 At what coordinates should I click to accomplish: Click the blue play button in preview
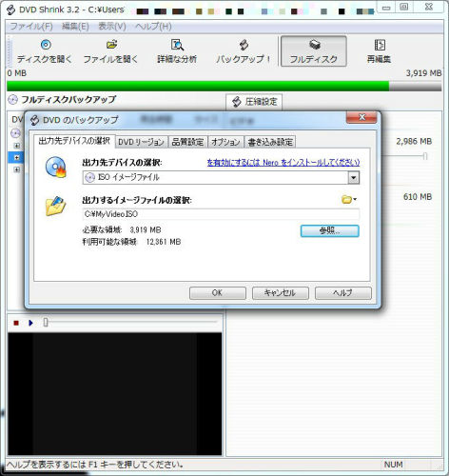[30, 323]
